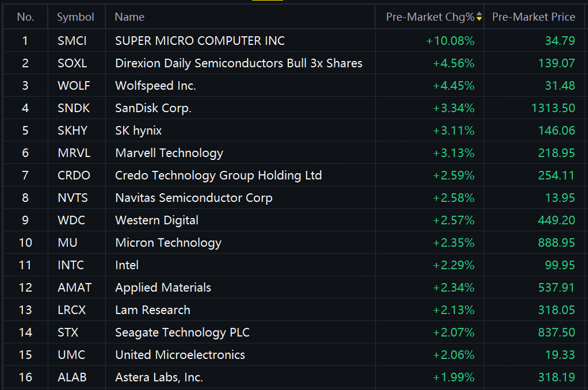Select the NVTS ticker symbol

point(72,198)
